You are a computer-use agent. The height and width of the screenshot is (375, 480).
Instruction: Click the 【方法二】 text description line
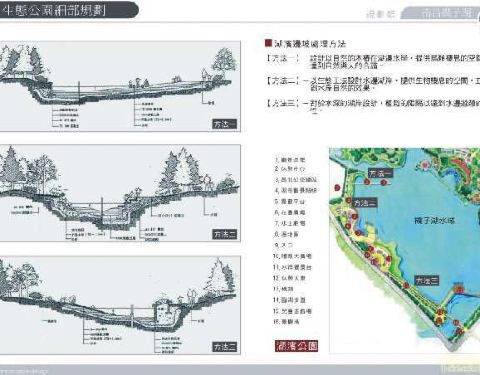(x=373, y=84)
